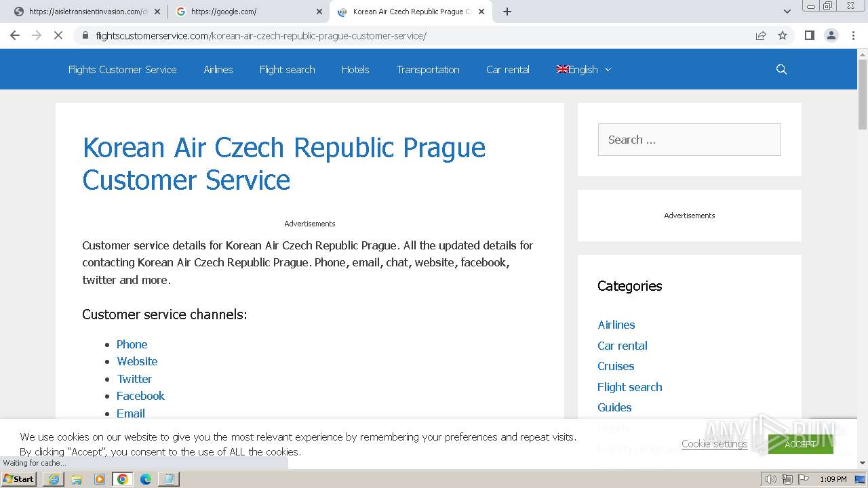This screenshot has width=868, height=488.
Task: Launch Microsoft Edge from taskbar
Action: (x=146, y=479)
